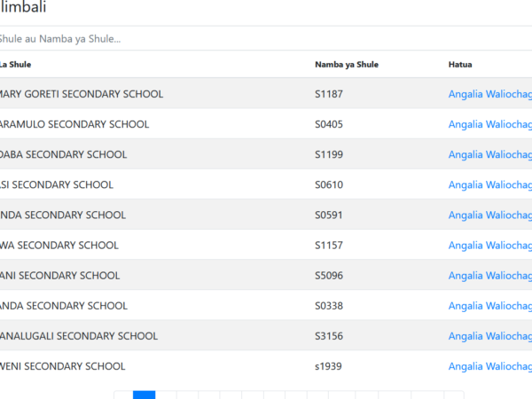The width and height of the screenshot is (532, 399).
Task: Click the Hatua column header
Action: point(460,65)
